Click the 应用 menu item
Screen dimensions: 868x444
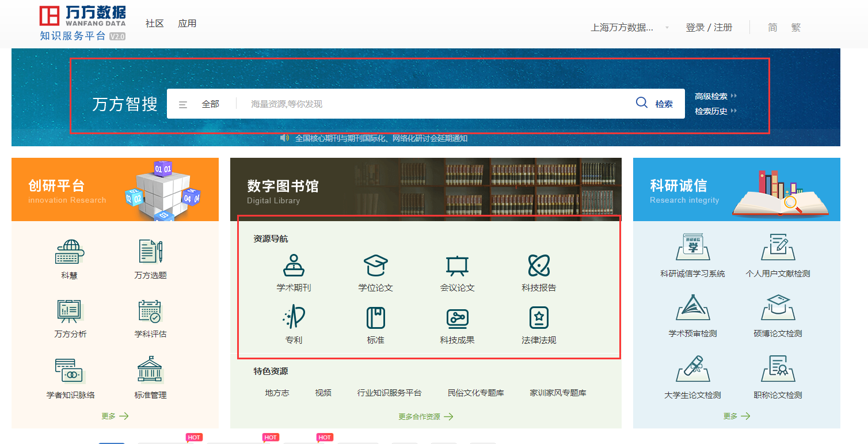187,24
